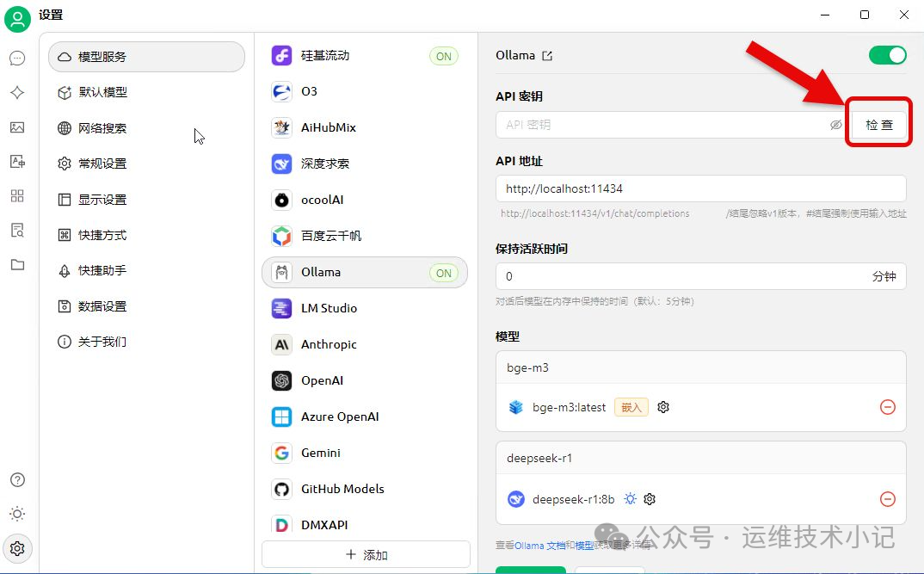This screenshot has height=574, width=924.
Task: Select the ocoolAI provider
Action: (365, 201)
